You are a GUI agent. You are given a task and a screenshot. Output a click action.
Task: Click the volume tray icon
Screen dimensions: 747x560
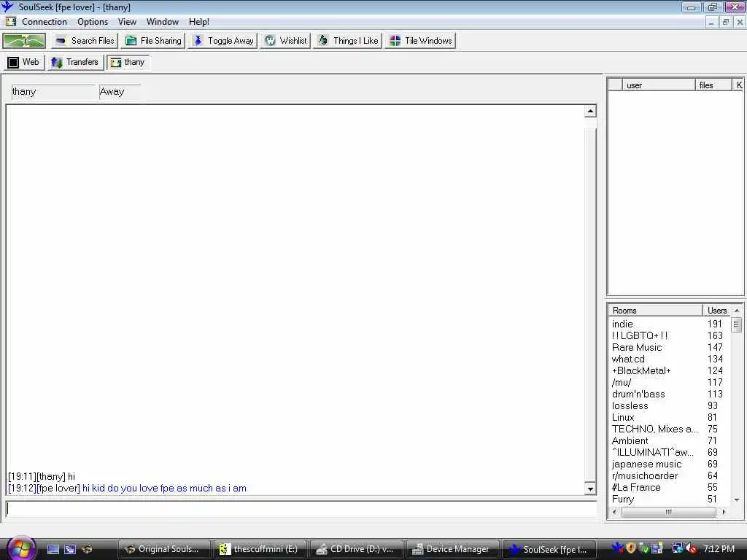pos(690,548)
